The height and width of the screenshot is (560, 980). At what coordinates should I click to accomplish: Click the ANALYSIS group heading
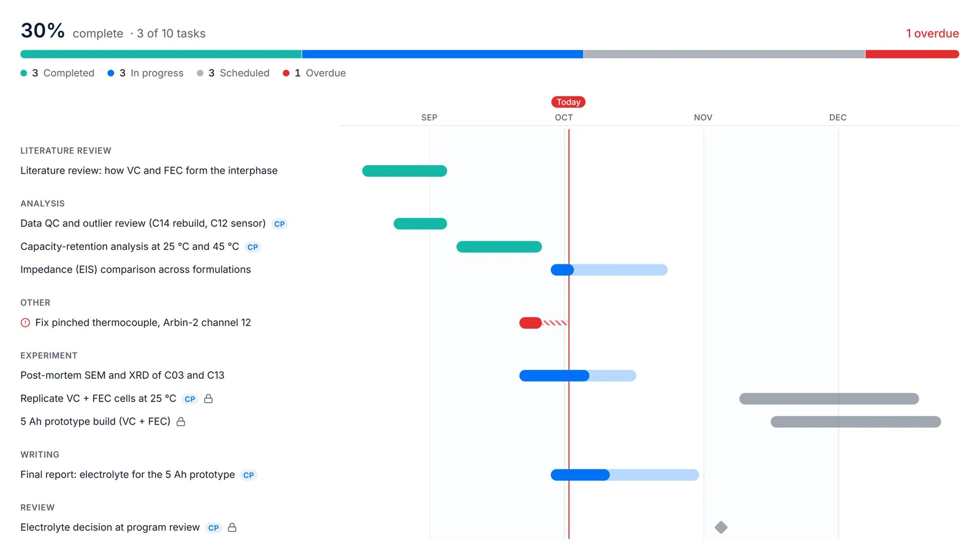pos(42,204)
